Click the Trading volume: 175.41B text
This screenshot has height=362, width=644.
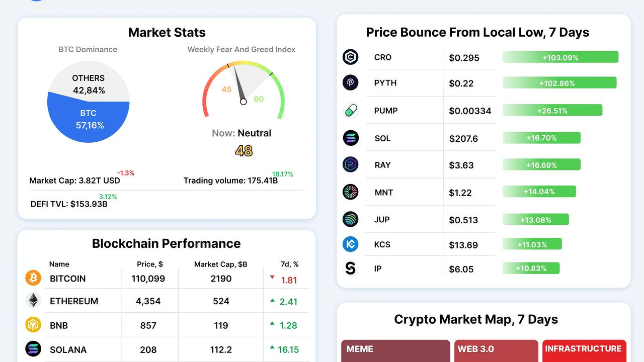(x=230, y=180)
